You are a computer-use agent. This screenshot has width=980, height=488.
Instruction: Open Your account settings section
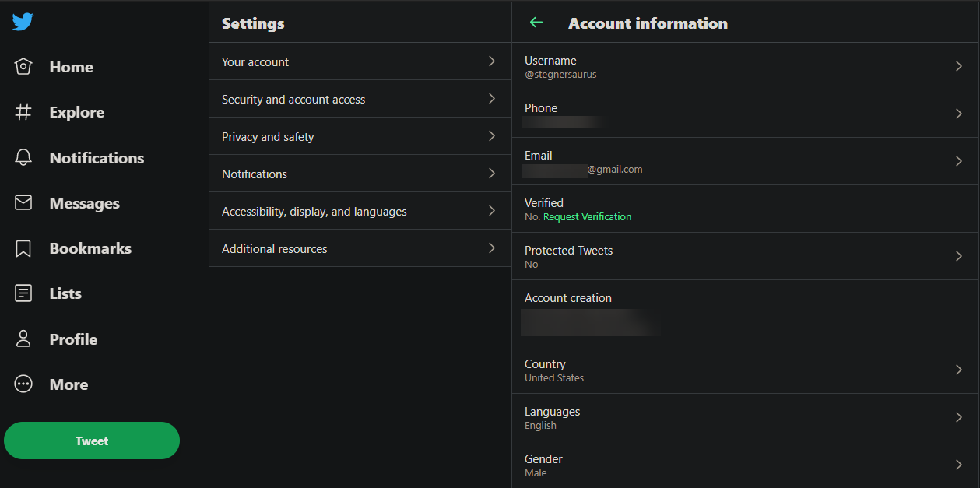pyautogui.click(x=360, y=61)
